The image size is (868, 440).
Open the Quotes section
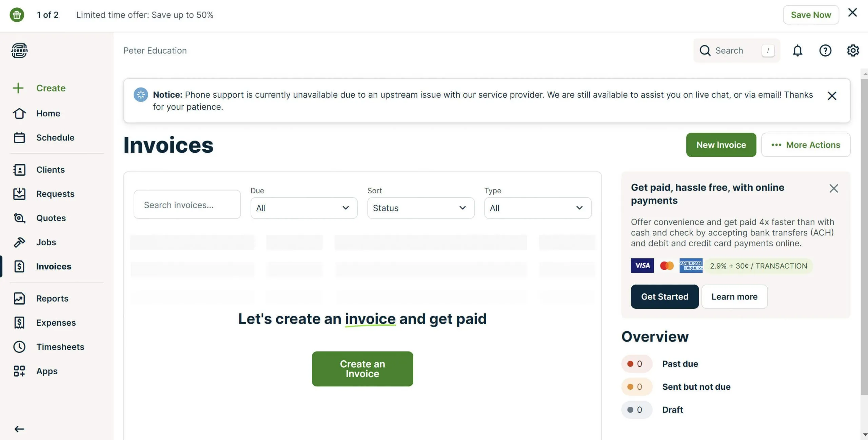click(x=51, y=218)
